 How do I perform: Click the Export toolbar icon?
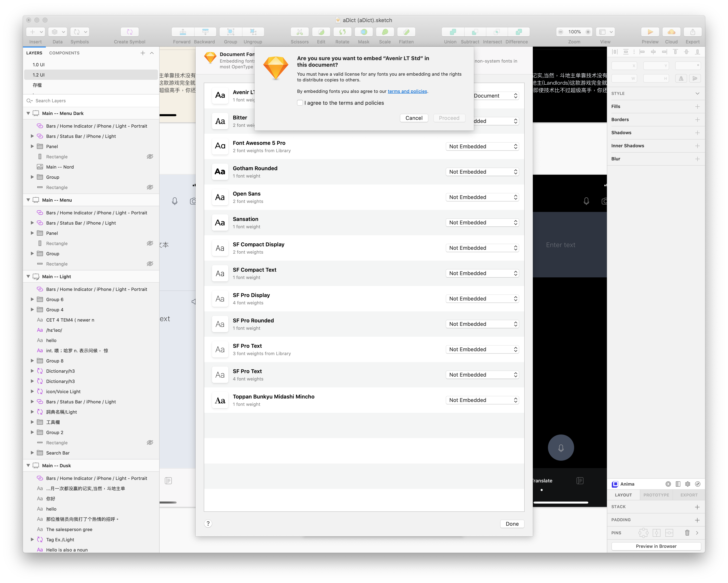coord(693,32)
